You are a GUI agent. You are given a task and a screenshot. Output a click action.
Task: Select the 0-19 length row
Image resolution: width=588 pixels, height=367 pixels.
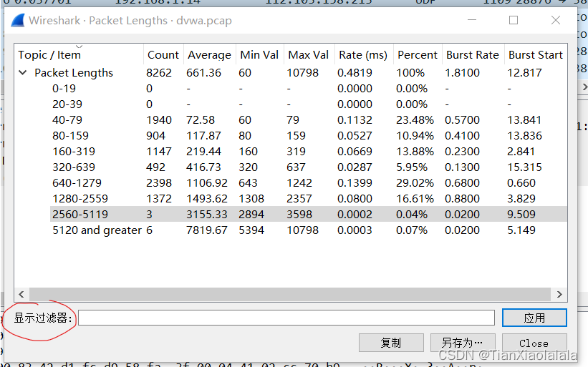(x=291, y=89)
